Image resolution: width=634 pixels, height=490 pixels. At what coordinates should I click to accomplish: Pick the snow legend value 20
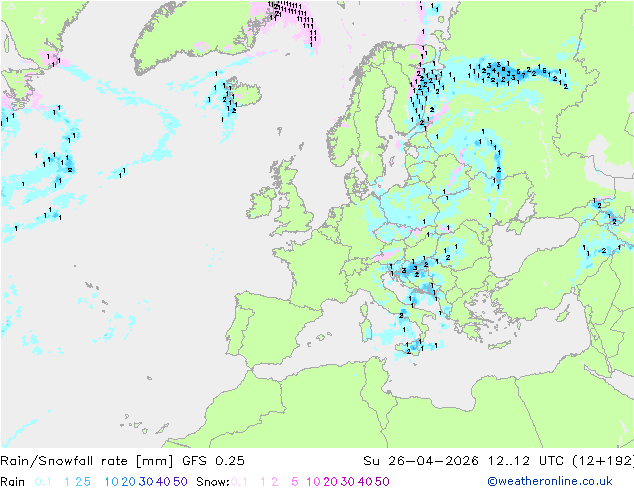pos(330,482)
